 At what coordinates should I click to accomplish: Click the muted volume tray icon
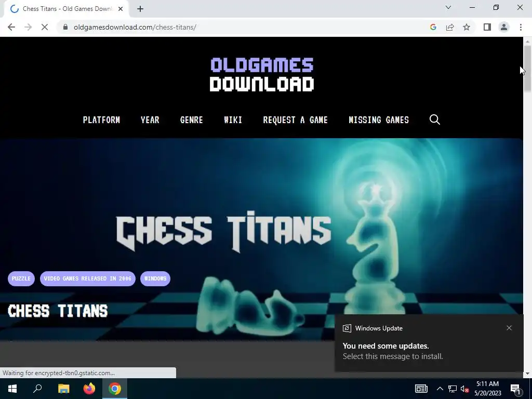(x=464, y=389)
